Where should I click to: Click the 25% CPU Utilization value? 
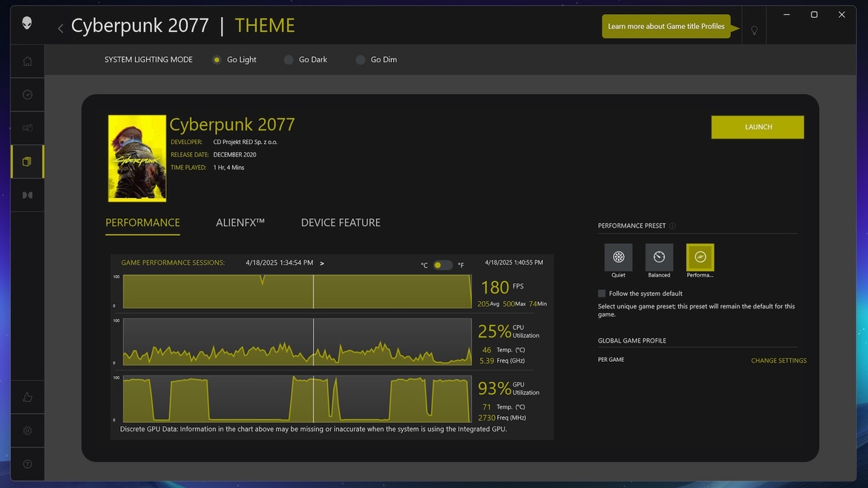pos(494,332)
